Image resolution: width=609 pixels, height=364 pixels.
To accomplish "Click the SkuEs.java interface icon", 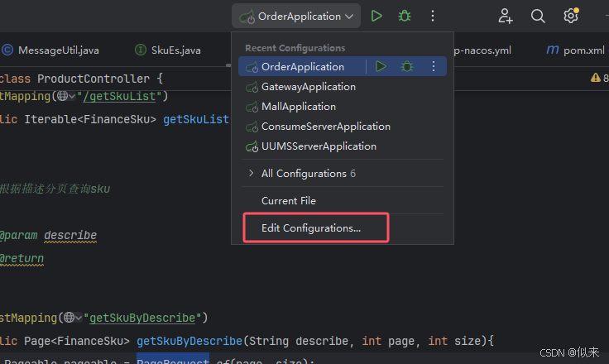I will (x=140, y=50).
